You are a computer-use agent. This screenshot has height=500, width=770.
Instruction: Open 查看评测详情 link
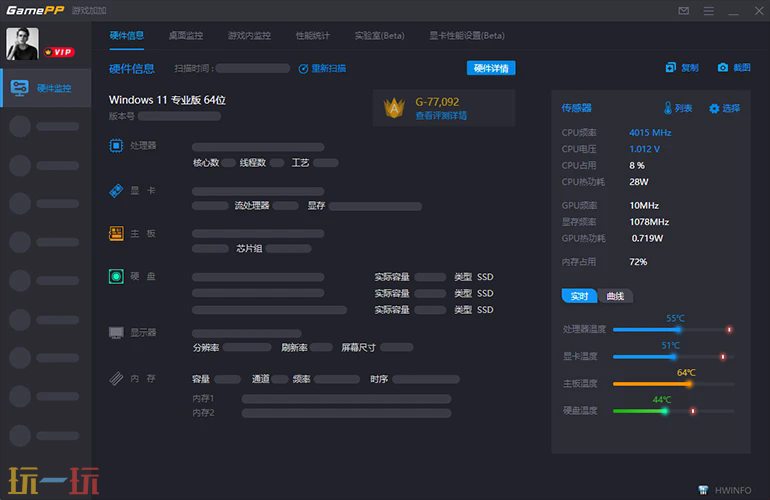[x=441, y=115]
